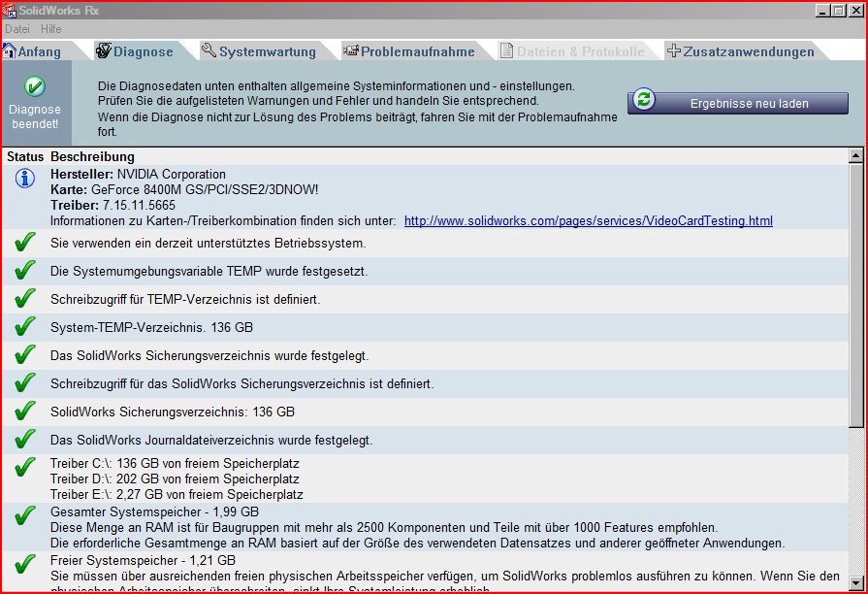Screen dimensions: 868x594
Task: Select 'Treiber E:\: 2,27 GB' line
Action: click(x=177, y=494)
